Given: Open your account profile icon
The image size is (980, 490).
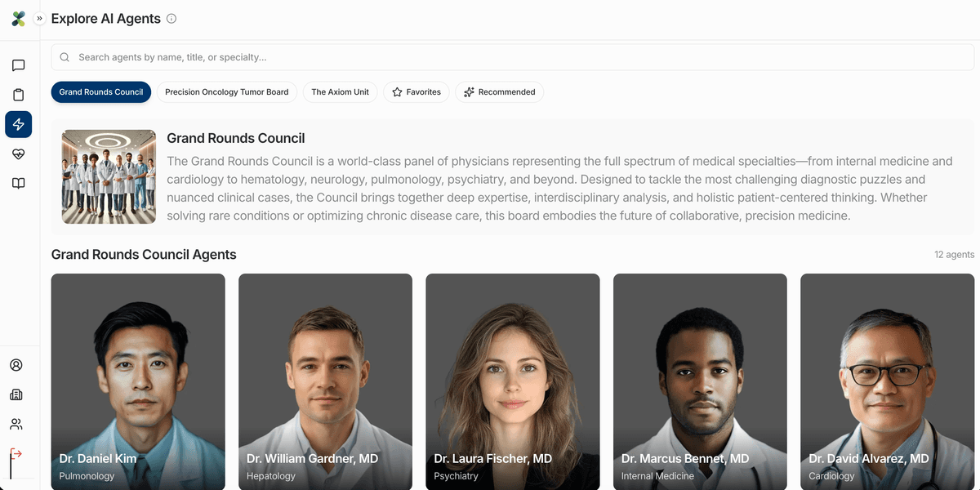Looking at the screenshot, I should (x=18, y=365).
